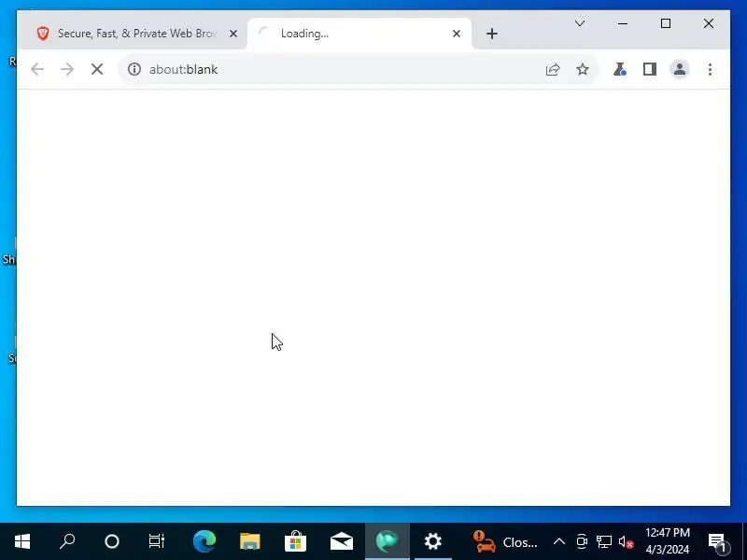Close the browser window
Screen dimensions: 747x560
pyautogui.click(x=709, y=23)
